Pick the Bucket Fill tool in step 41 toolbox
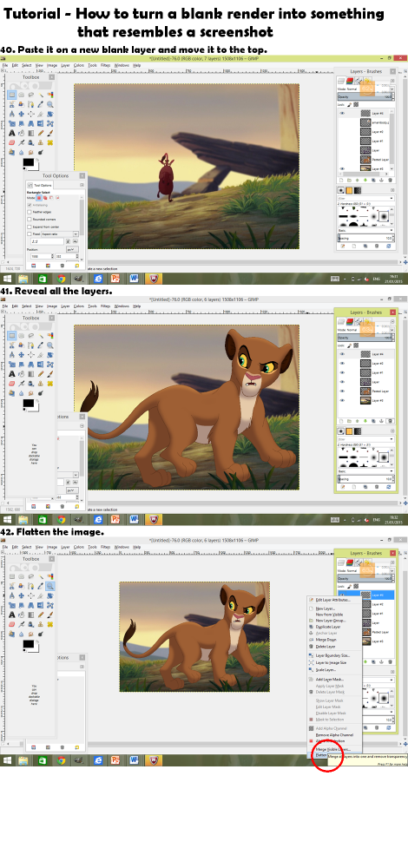 click(x=21, y=373)
